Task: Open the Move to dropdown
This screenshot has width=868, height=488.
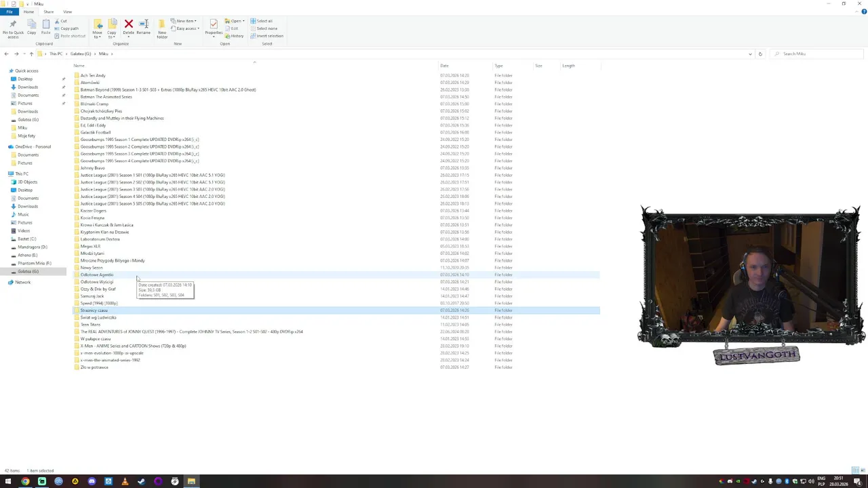Action: (x=98, y=28)
